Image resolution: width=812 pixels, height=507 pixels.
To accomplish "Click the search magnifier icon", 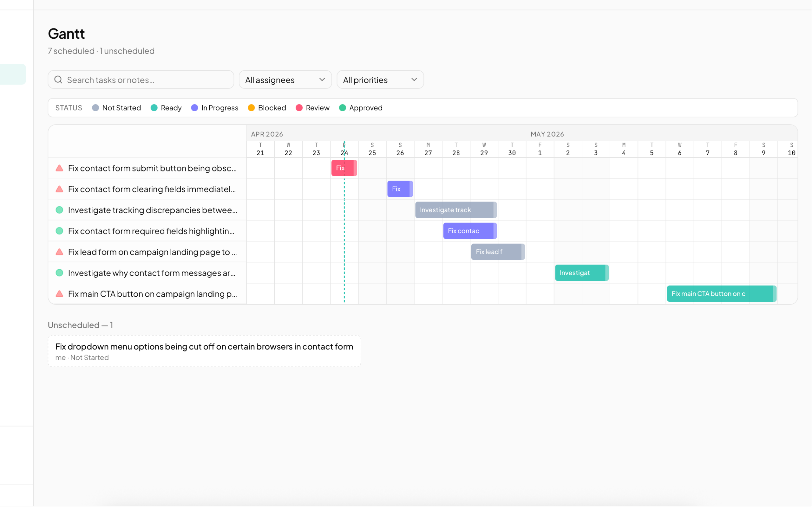I will point(58,80).
